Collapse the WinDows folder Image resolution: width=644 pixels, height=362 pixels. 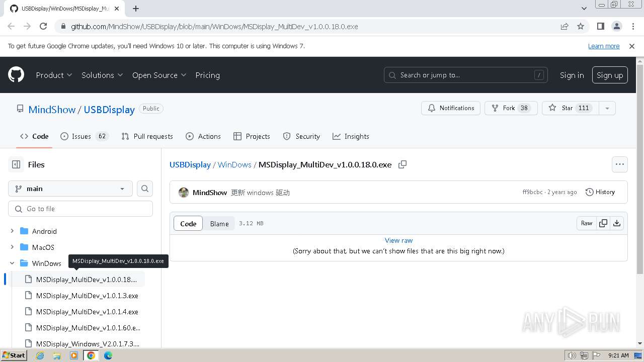[12, 263]
